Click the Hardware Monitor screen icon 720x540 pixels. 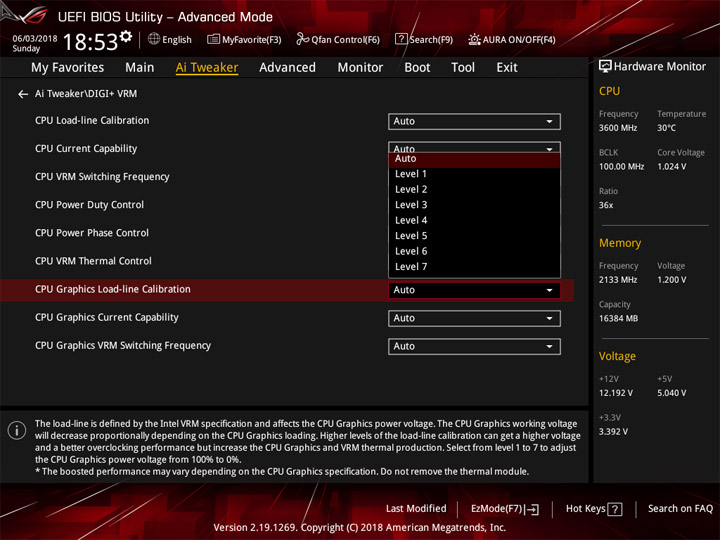coord(605,67)
